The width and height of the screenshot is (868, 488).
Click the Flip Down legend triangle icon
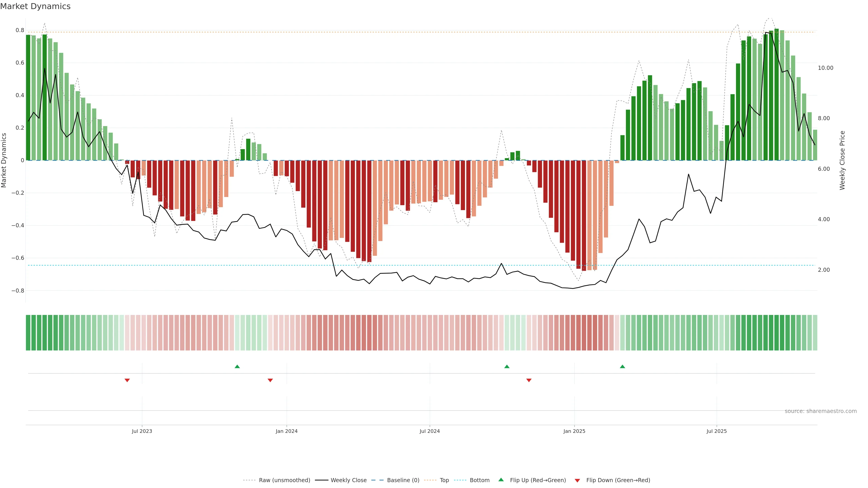tap(577, 481)
